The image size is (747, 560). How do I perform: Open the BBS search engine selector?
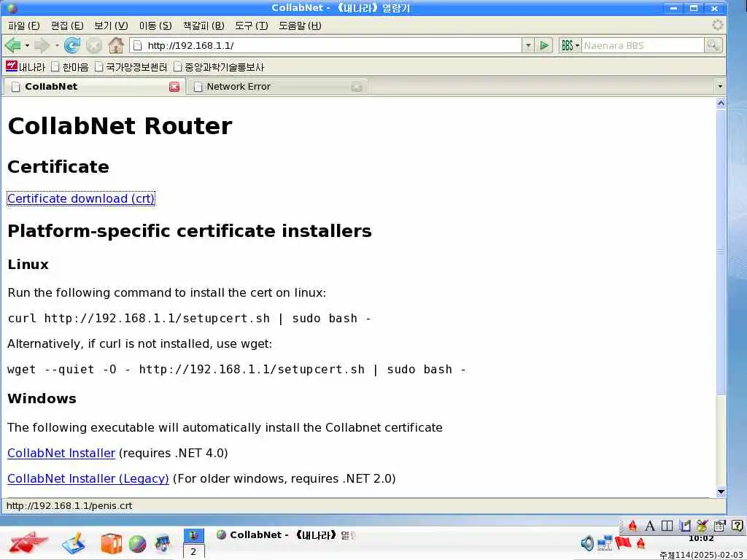point(570,46)
